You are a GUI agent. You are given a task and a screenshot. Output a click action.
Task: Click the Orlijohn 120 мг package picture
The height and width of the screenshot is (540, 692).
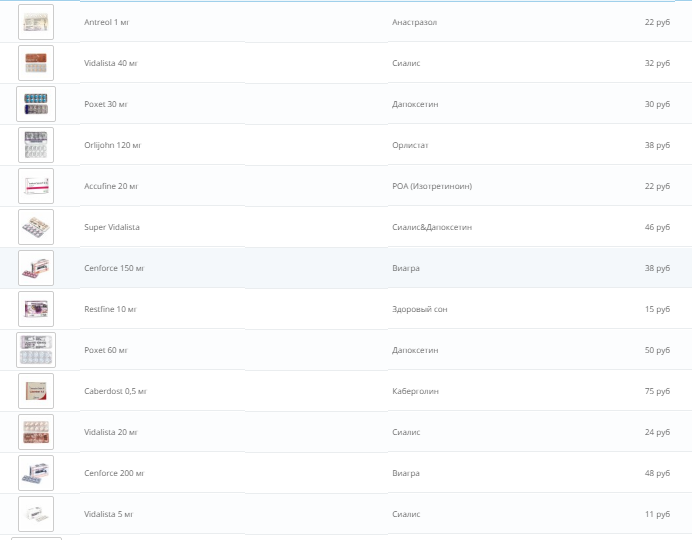(x=36, y=145)
